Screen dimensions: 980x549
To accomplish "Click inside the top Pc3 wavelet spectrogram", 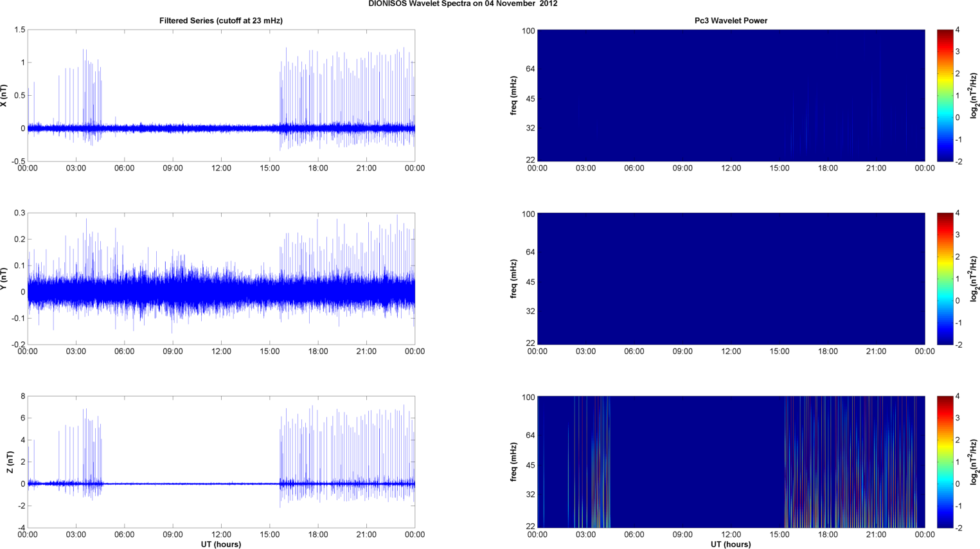I will [731, 95].
